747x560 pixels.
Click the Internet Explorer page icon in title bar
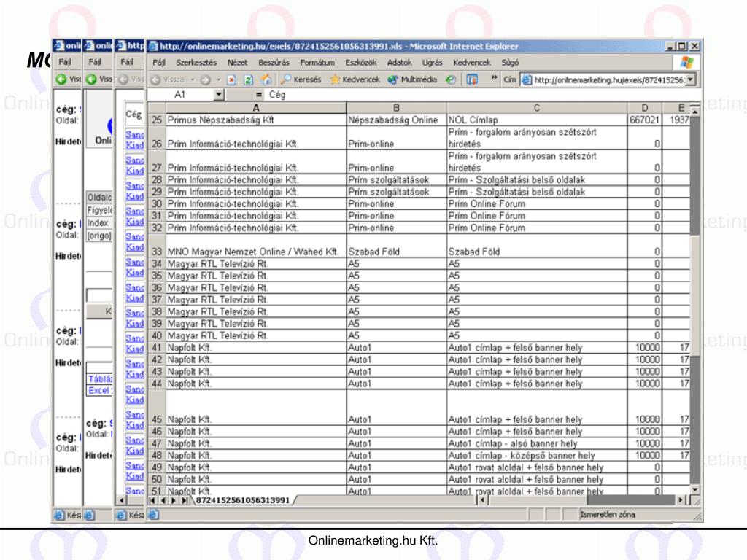(153, 46)
